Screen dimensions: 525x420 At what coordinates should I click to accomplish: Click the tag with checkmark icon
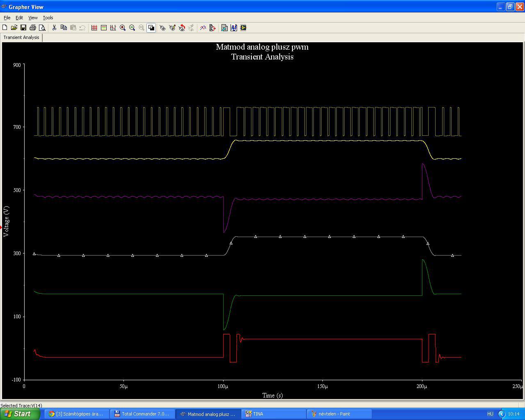172,27
